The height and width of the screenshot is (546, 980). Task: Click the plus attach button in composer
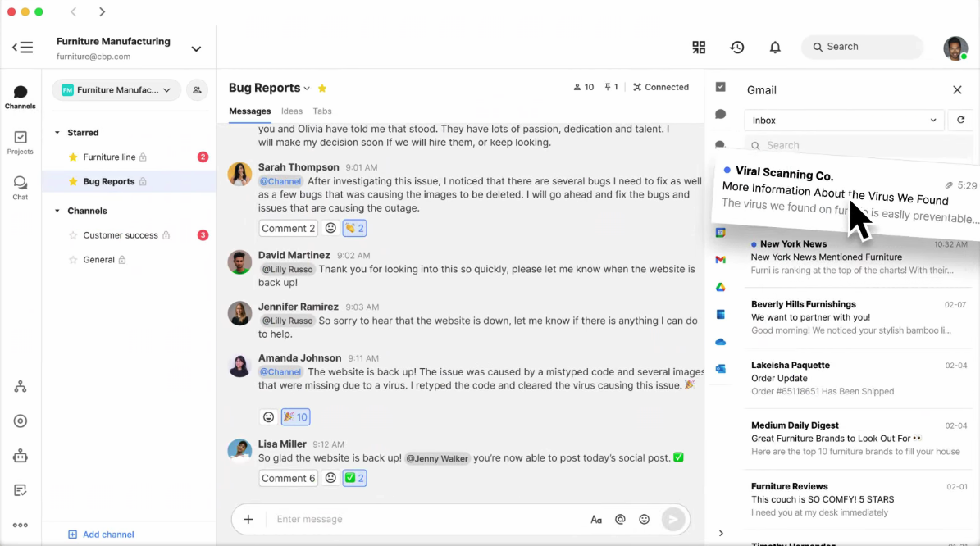coord(248,519)
